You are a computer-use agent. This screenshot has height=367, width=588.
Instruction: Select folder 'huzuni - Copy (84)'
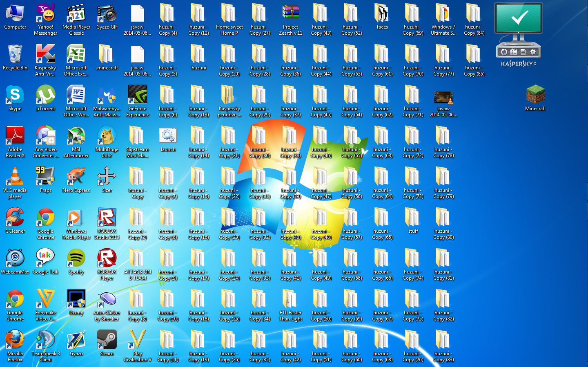(474, 20)
